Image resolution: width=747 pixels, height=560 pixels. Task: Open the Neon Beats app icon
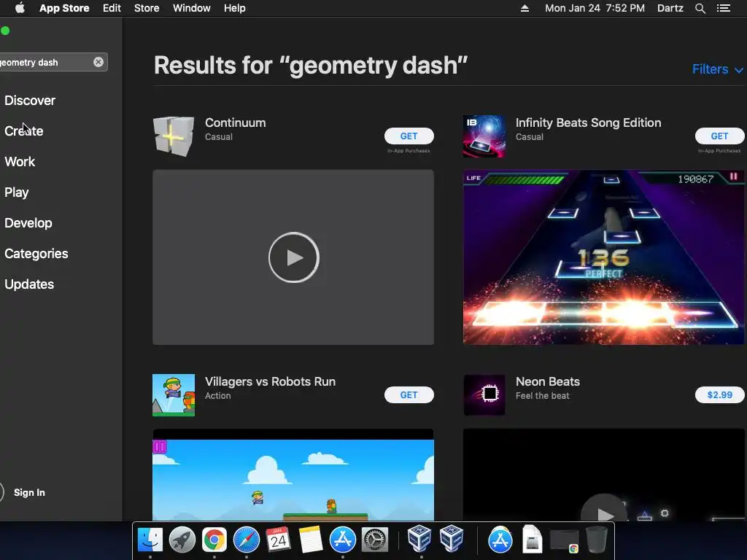484,395
